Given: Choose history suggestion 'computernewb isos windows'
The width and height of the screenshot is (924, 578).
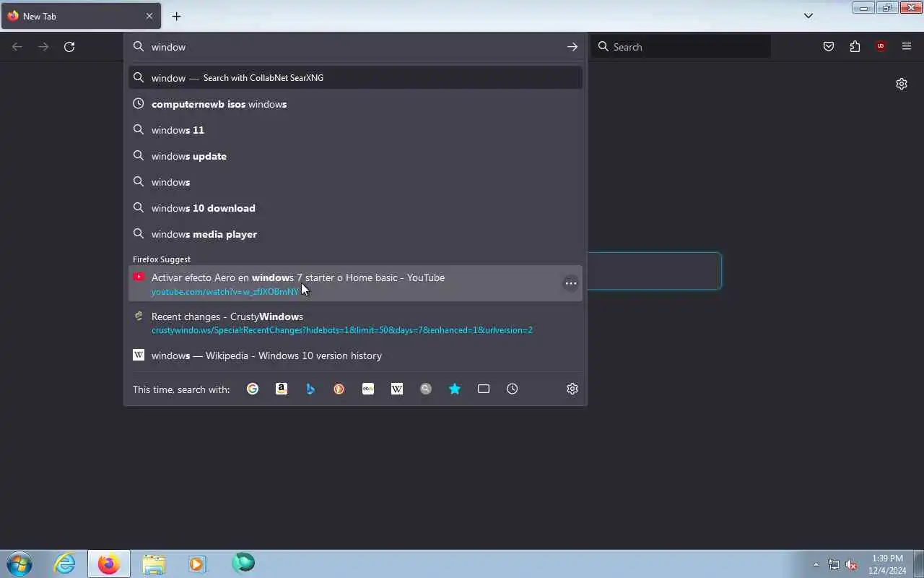Looking at the screenshot, I should pyautogui.click(x=355, y=104).
